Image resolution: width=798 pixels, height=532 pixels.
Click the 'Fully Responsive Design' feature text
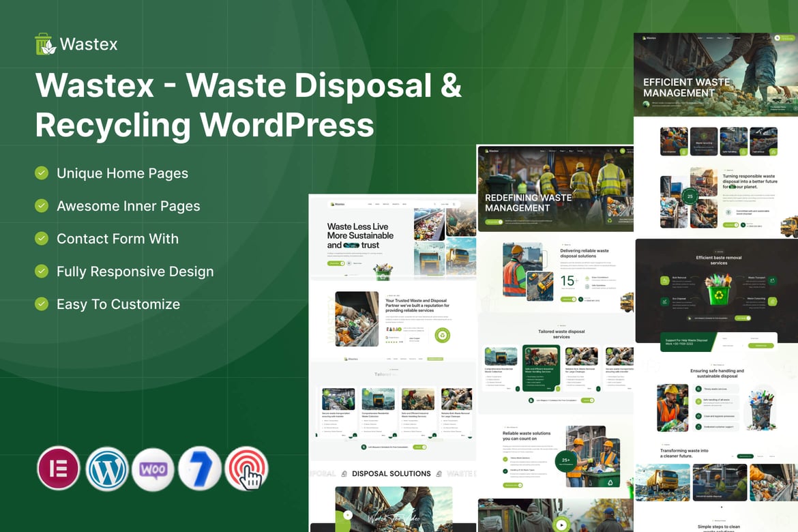135,271
